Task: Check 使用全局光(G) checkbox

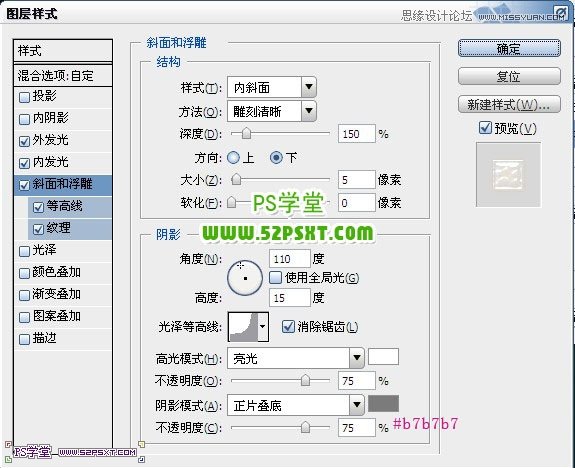Action: [275, 278]
